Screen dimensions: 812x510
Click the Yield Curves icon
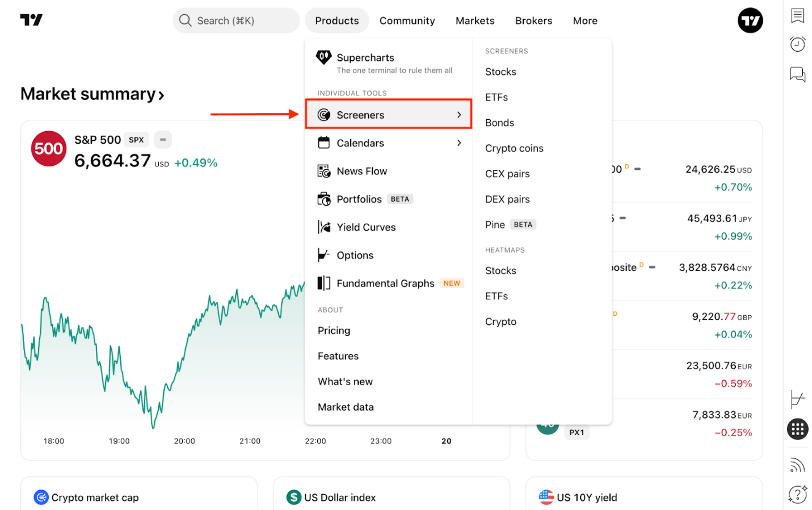coord(323,227)
